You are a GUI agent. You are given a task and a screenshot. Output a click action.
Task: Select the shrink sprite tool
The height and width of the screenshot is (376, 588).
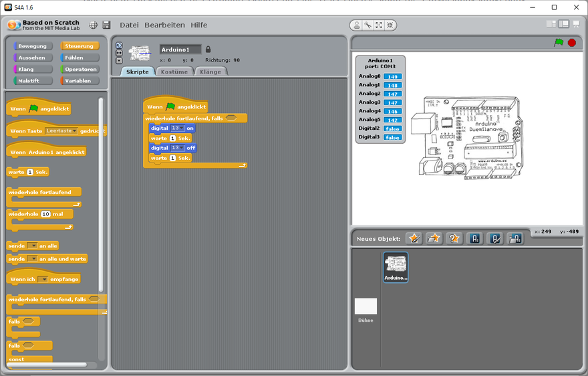click(x=390, y=25)
